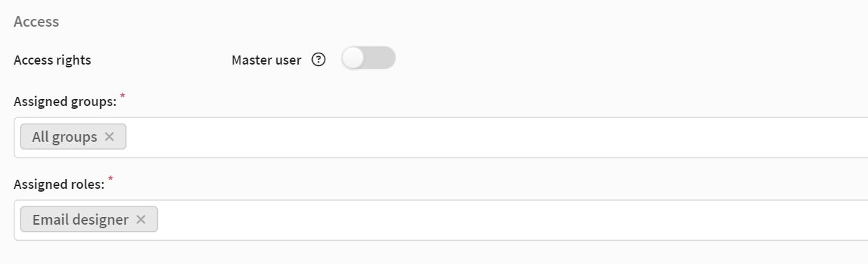
Task: Select the All groups chip
Action: [65, 137]
